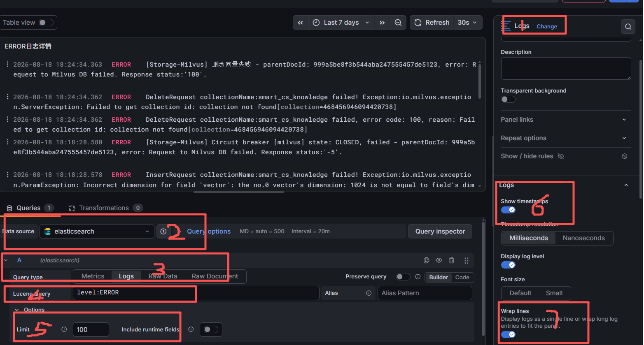
Task: Click the data source help question icon
Action: pyautogui.click(x=163, y=232)
